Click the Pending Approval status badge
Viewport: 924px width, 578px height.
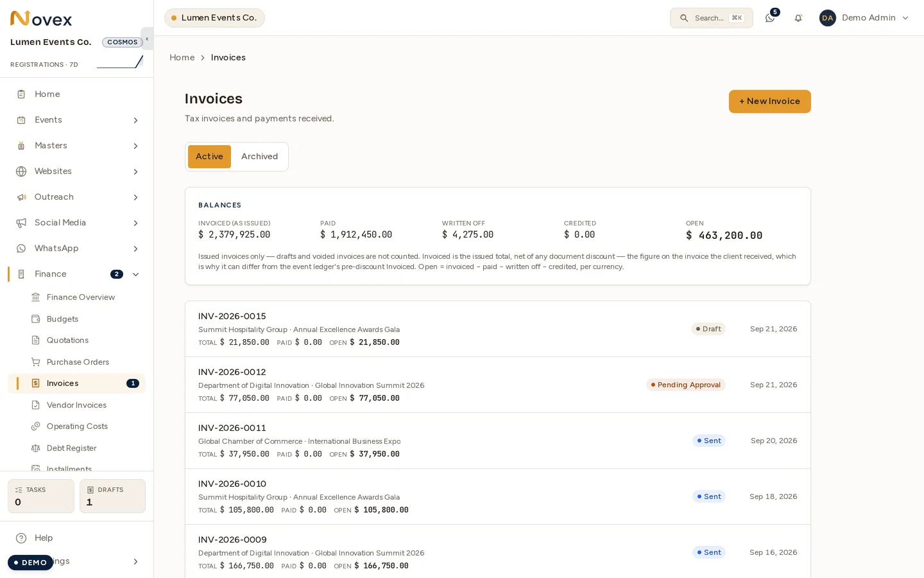(686, 385)
